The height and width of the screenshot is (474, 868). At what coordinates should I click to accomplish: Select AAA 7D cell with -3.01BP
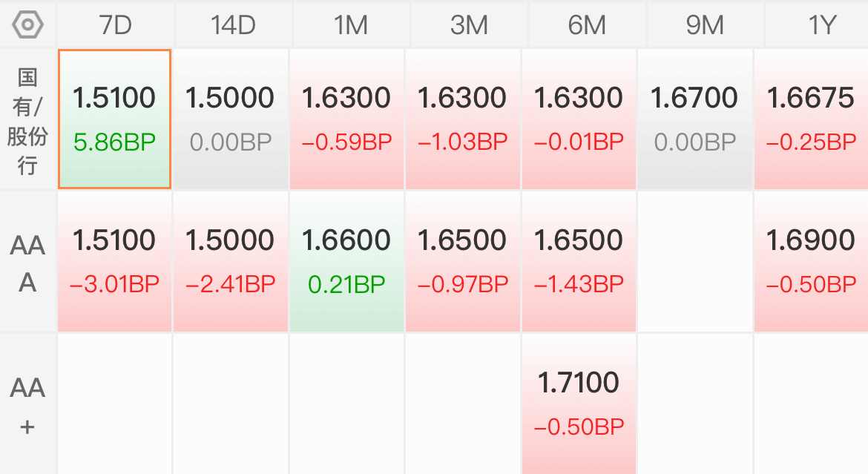pos(114,261)
